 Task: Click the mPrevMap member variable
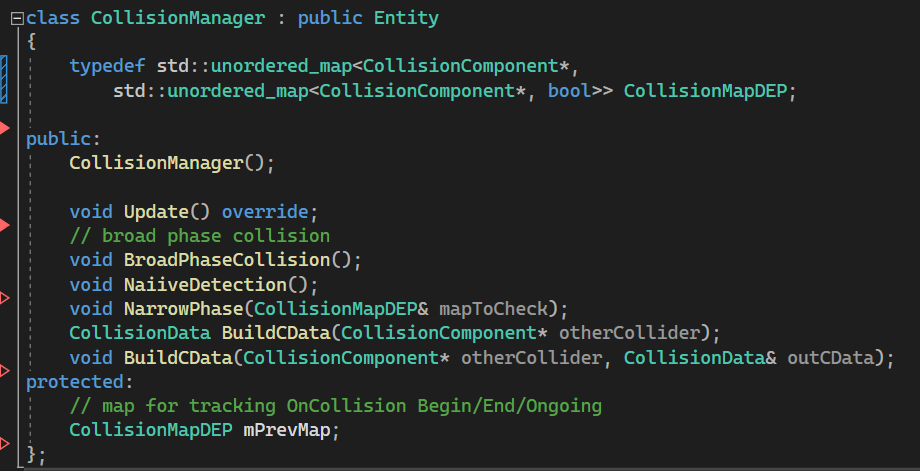(286, 430)
